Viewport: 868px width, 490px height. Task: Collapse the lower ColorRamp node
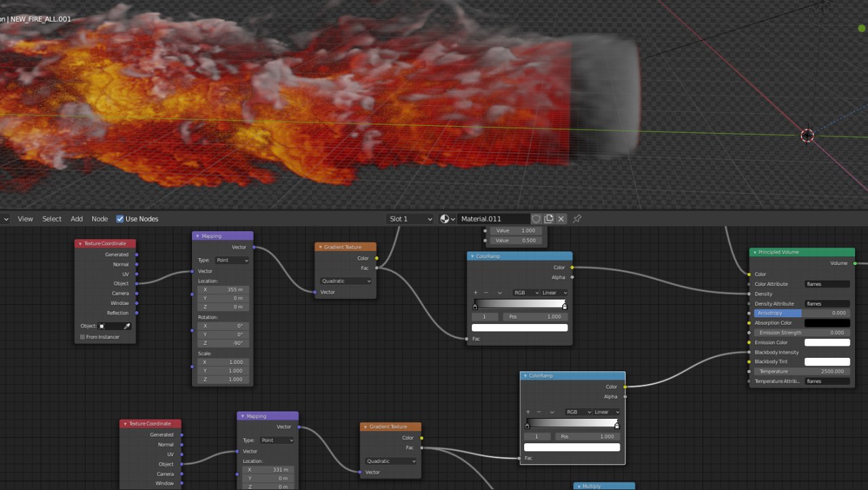click(x=525, y=375)
